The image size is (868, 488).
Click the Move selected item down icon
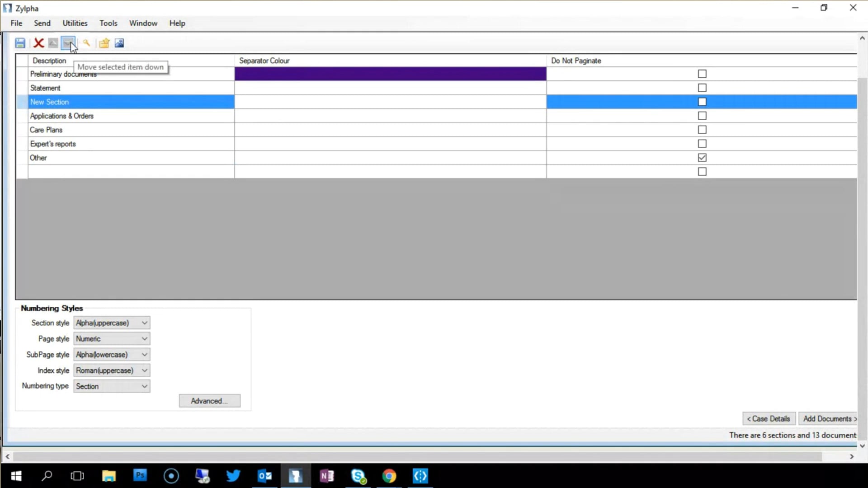click(x=68, y=43)
